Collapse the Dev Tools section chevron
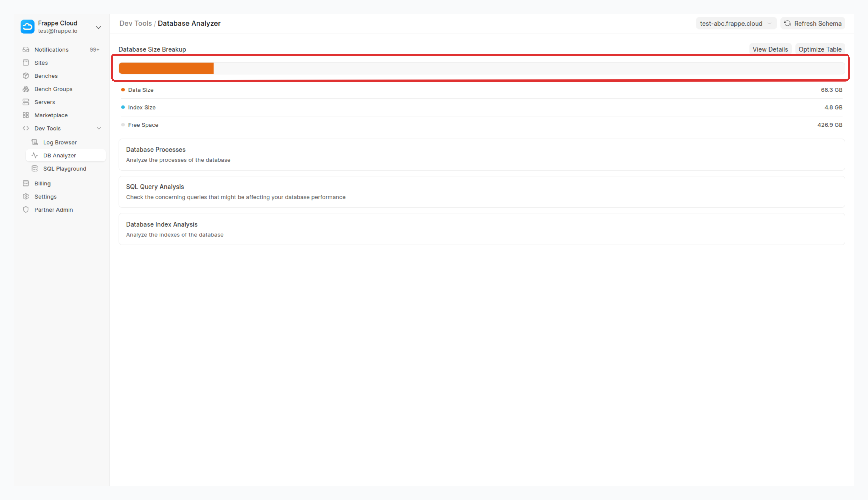868x500 pixels. coord(99,128)
